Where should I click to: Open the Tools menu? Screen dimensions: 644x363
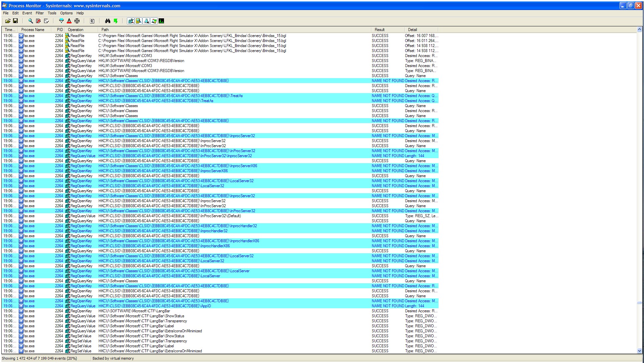tap(52, 13)
